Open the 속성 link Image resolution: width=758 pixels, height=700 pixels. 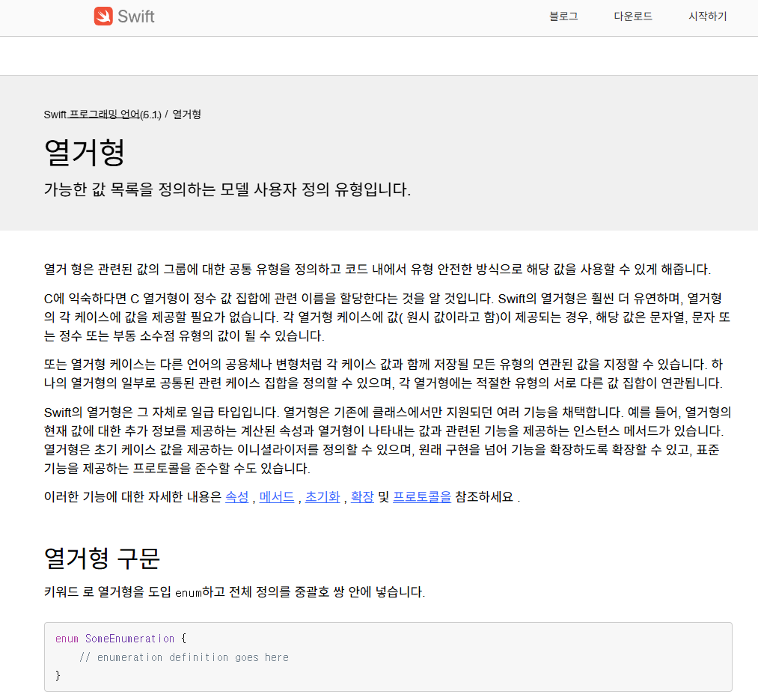[237, 497]
